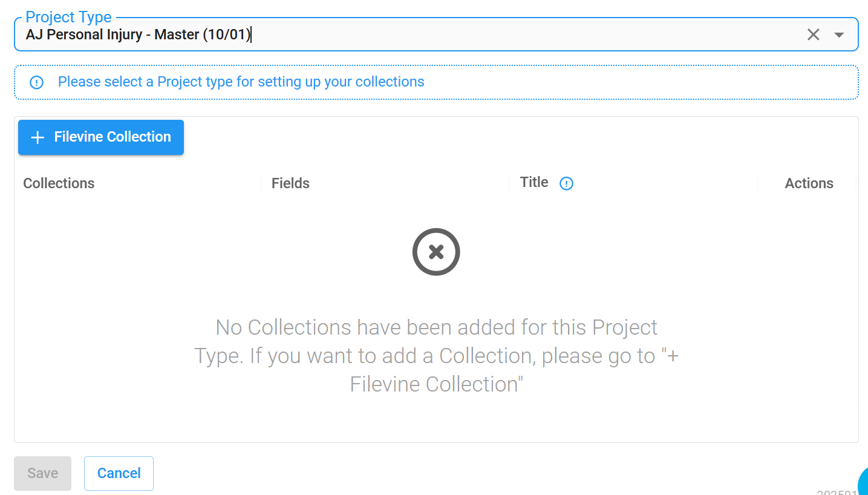Add a new Filevine Collection
Image resolution: width=868 pixels, height=495 pixels.
(x=101, y=137)
